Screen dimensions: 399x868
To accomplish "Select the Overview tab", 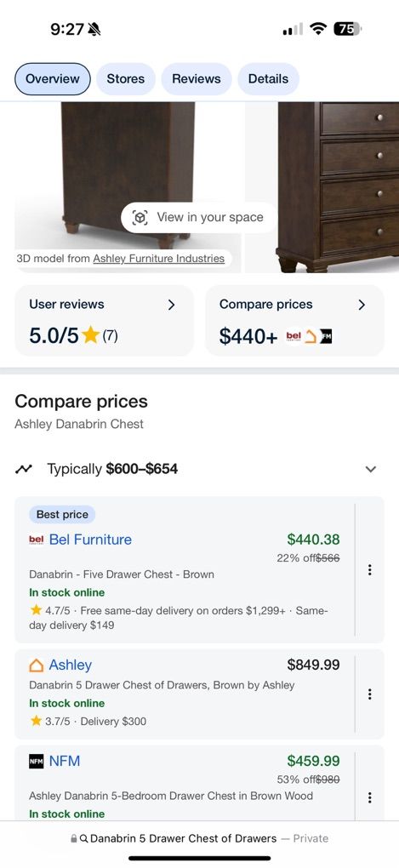I will [x=53, y=78].
